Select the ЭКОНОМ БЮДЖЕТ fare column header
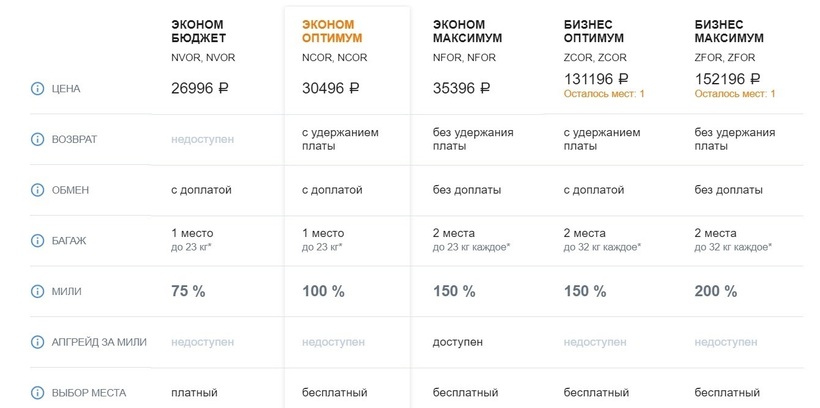Viewport: 820px width, 408px height. (x=198, y=31)
